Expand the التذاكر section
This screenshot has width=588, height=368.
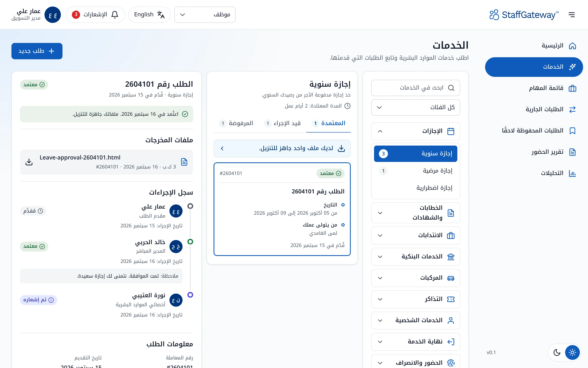[x=415, y=299]
